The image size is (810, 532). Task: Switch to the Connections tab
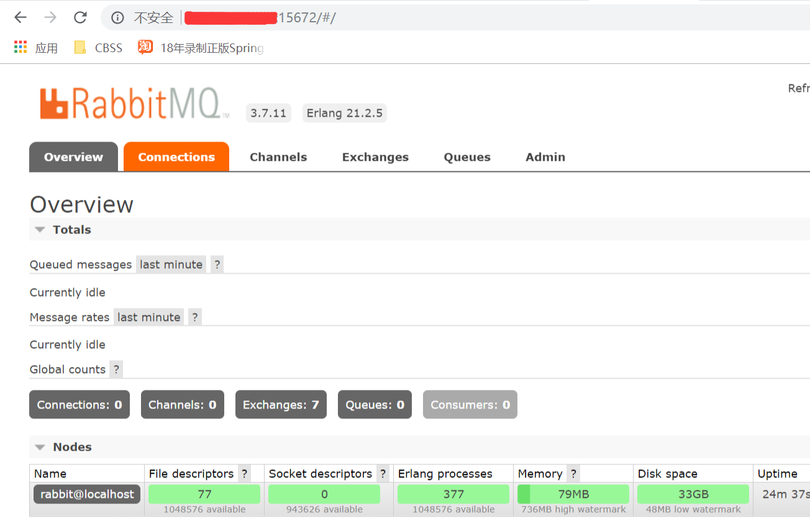point(176,156)
